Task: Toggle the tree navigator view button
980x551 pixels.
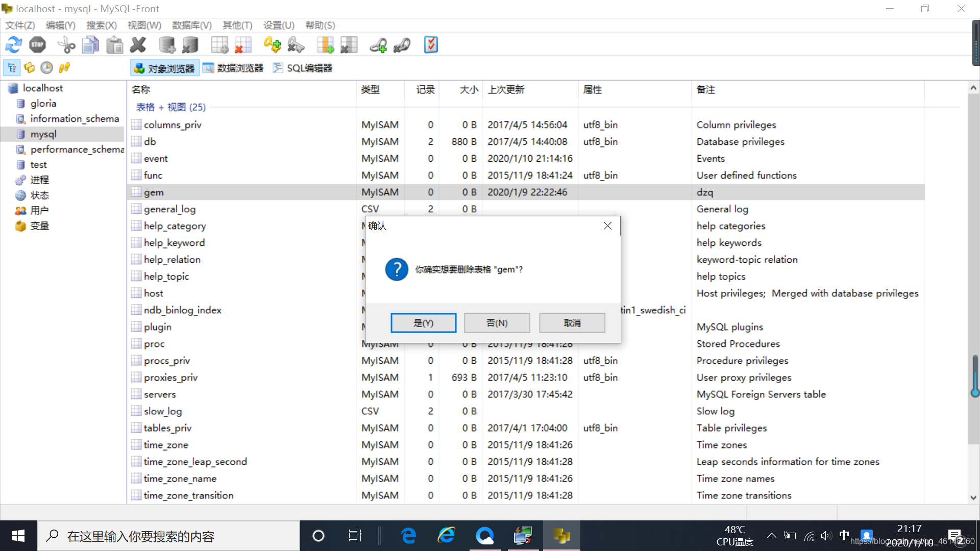Action: [12, 67]
